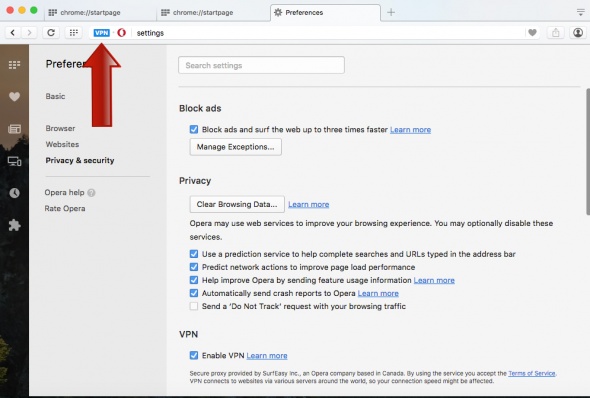Click the Manage Exceptions button
590x398 pixels.
coord(236,147)
